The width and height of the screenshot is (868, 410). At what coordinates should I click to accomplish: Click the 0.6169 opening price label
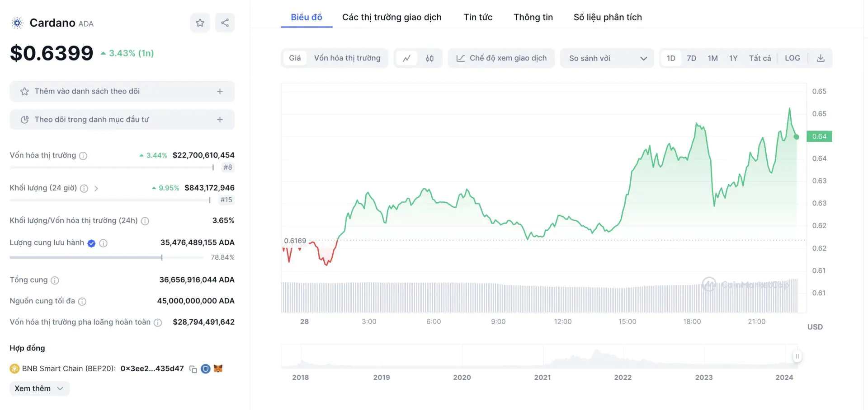pos(295,241)
